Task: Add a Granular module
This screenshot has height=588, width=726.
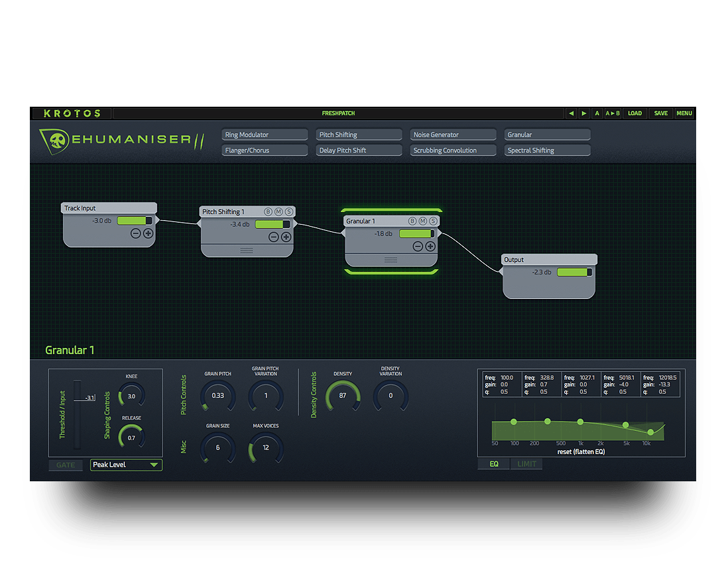Action: tap(547, 135)
